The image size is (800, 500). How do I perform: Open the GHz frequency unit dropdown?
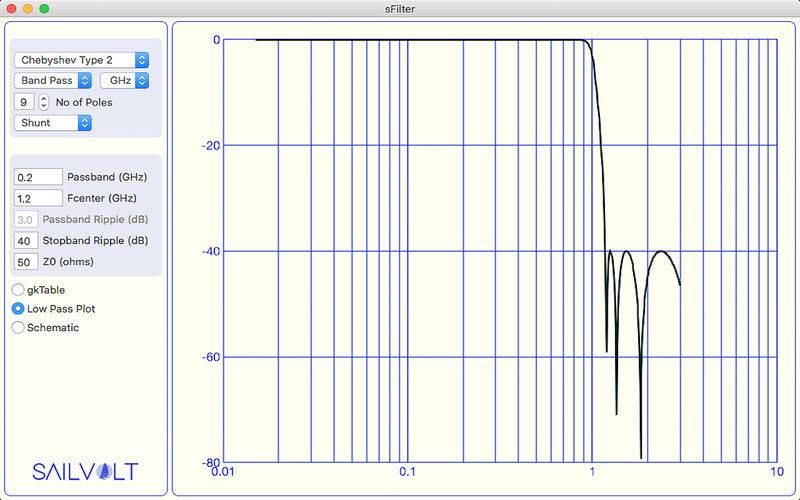124,81
